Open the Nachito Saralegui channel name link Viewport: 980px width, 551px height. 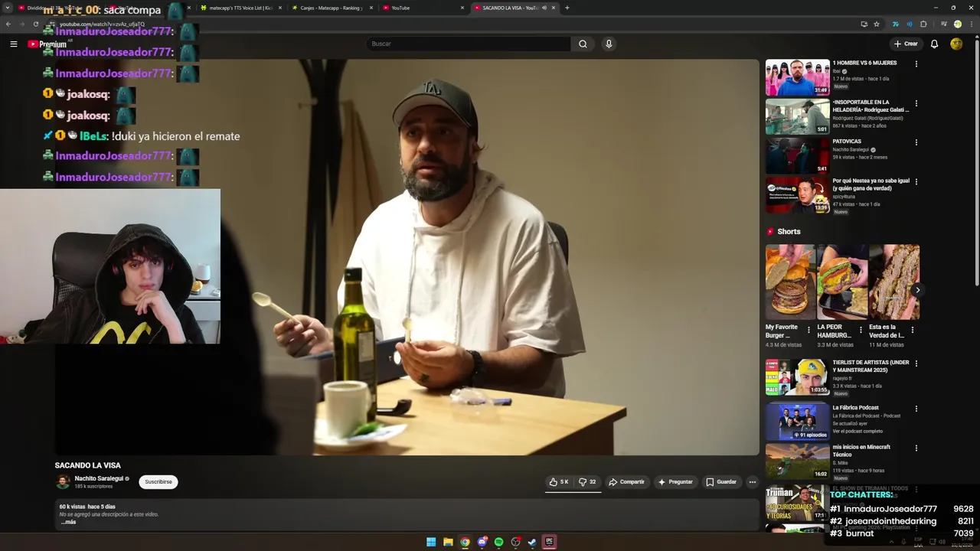click(99, 478)
